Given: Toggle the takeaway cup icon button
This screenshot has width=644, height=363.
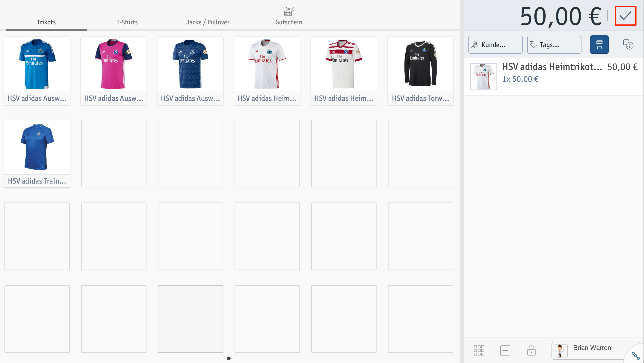Looking at the screenshot, I should [599, 45].
